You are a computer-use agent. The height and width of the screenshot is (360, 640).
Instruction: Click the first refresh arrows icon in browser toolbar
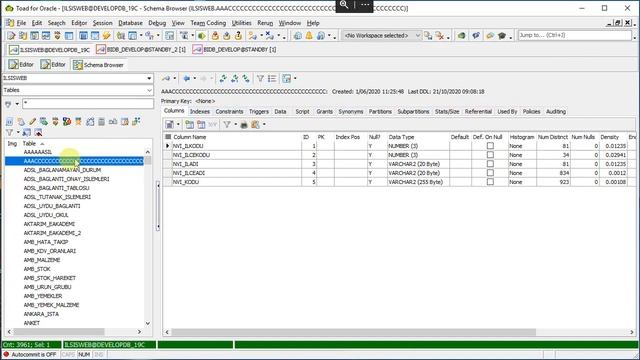coord(223,78)
